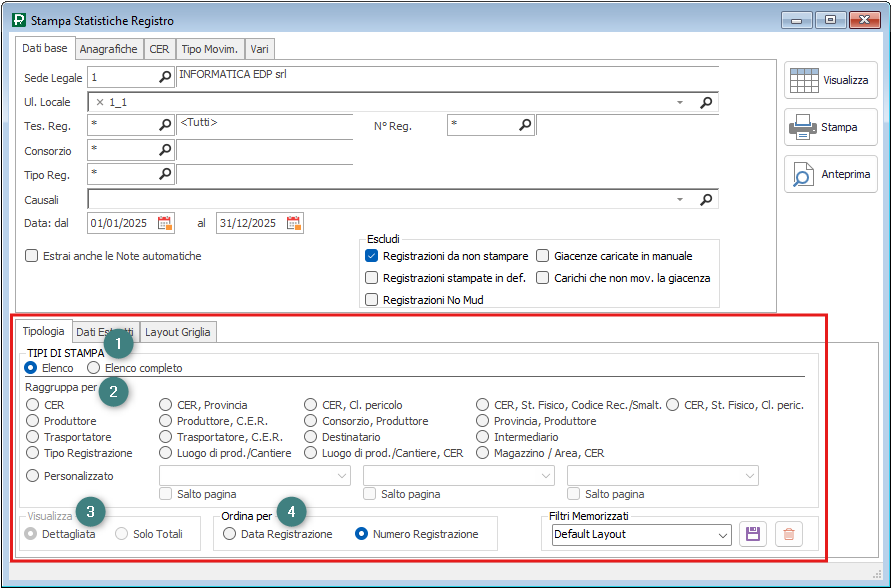The image size is (891, 588).
Task: Save the memorized filter with floppy icon
Action: click(753, 534)
